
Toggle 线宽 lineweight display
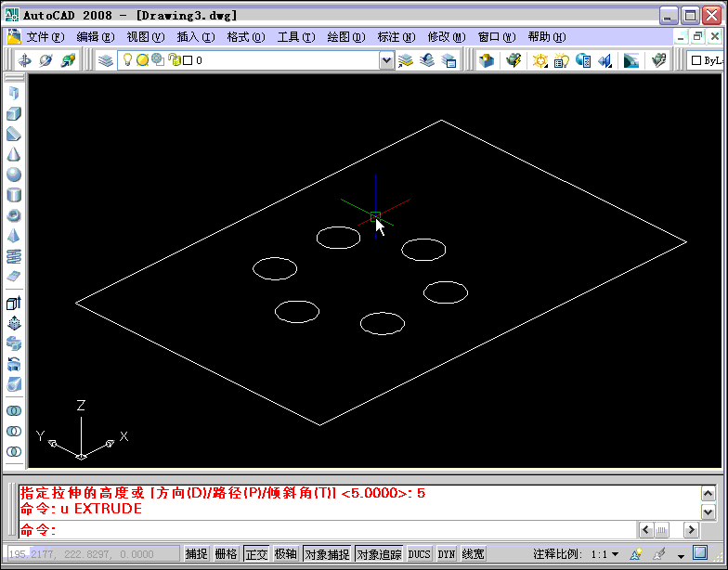(x=474, y=553)
